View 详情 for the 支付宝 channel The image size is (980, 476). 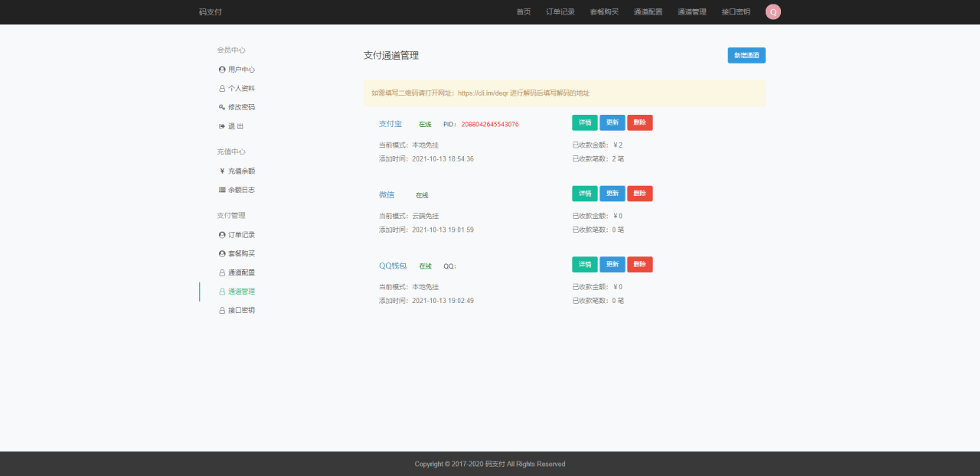coord(584,123)
